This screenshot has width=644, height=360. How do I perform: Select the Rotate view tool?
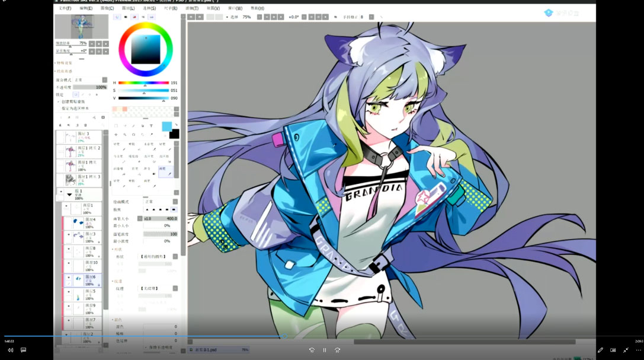tap(133, 135)
